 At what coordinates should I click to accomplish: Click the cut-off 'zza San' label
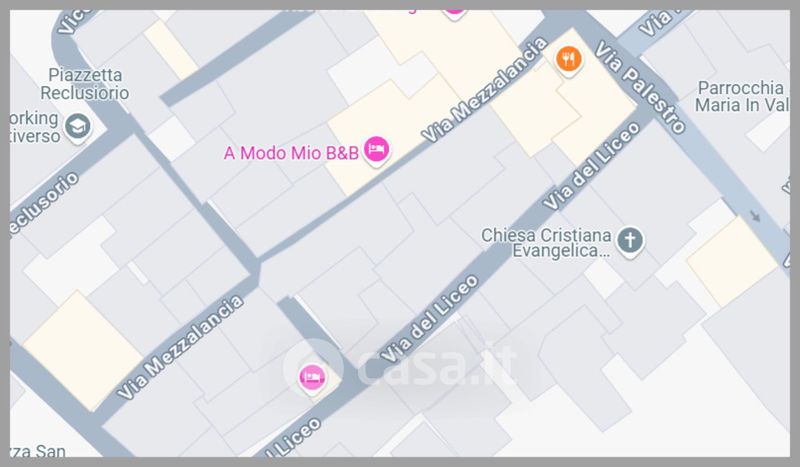(38, 451)
